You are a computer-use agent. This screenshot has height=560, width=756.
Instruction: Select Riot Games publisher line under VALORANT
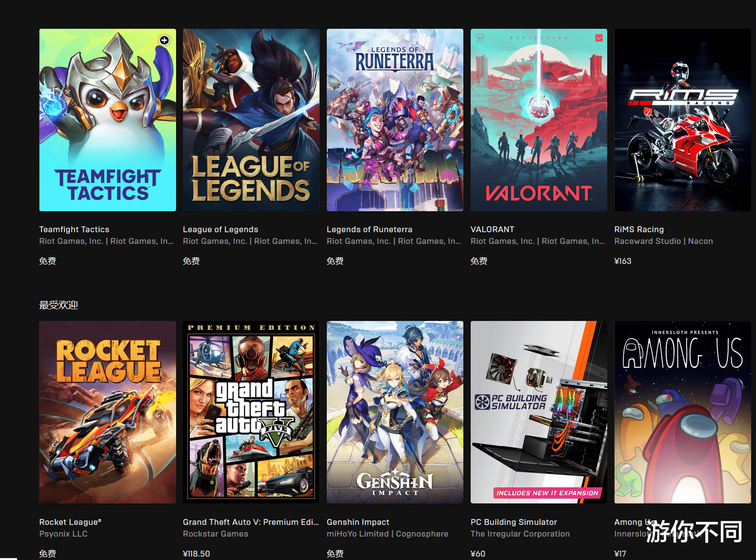coord(538,241)
